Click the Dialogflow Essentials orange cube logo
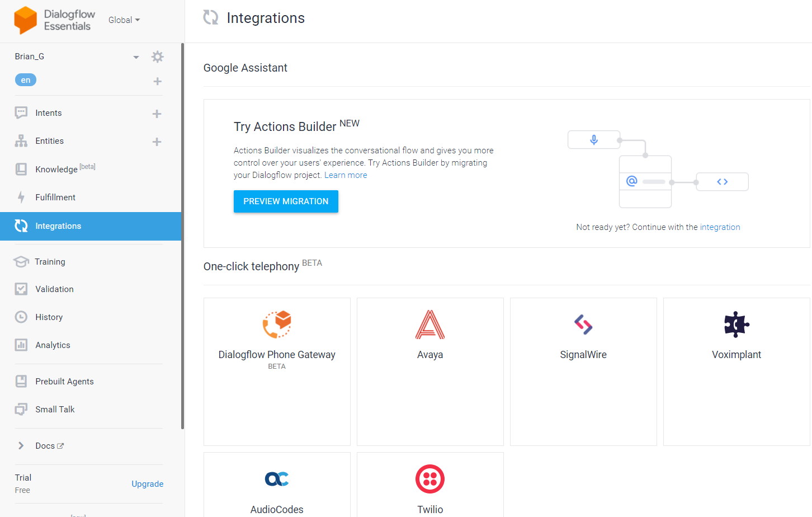This screenshot has width=812, height=517. pos(25,20)
